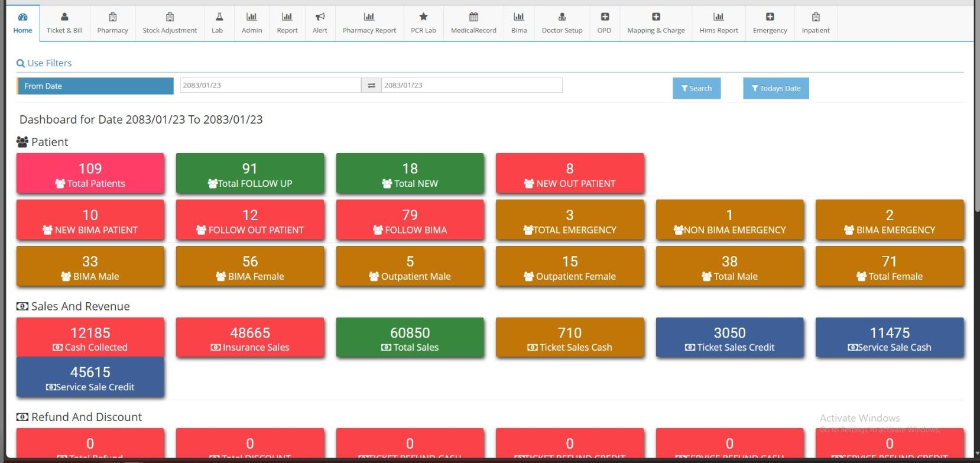The height and width of the screenshot is (463, 980).
Task: Click the OPD plus icon
Action: point(605,17)
